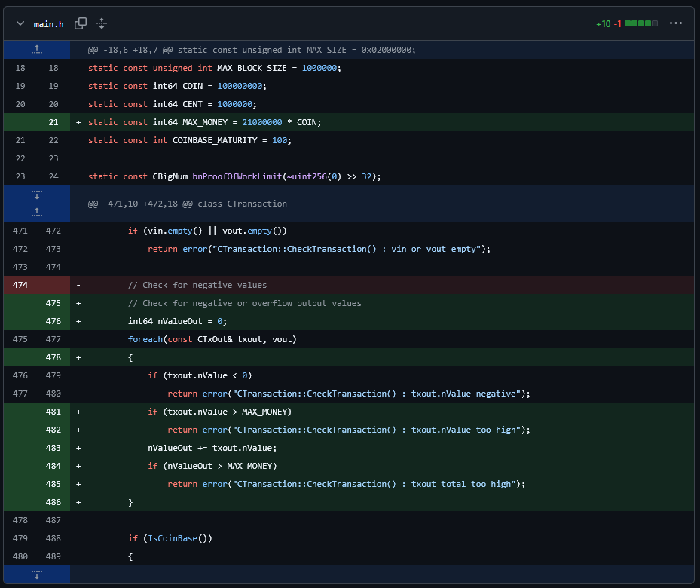
Task: Click the minus marker on line 474
Action: click(78, 285)
